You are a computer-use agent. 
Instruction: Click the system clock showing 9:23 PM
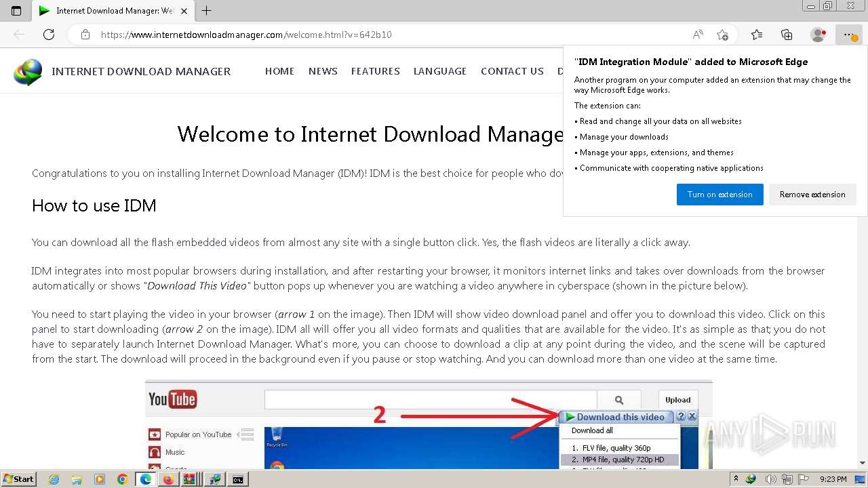tap(833, 479)
